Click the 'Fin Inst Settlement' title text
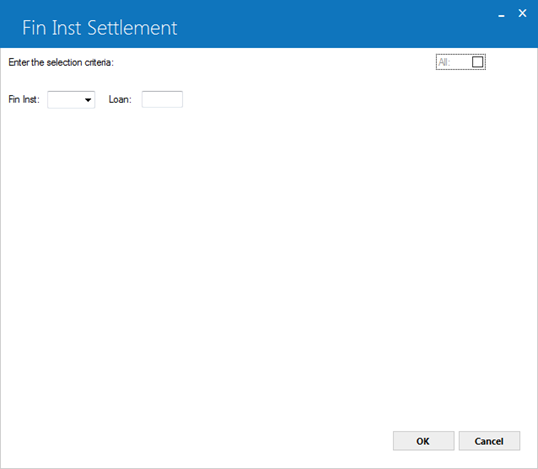 pos(100,28)
